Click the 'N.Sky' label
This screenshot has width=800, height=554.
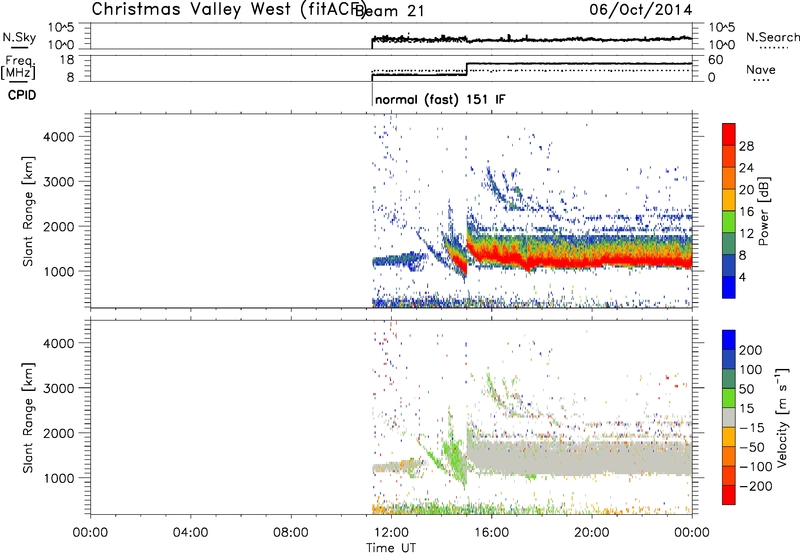click(x=19, y=37)
